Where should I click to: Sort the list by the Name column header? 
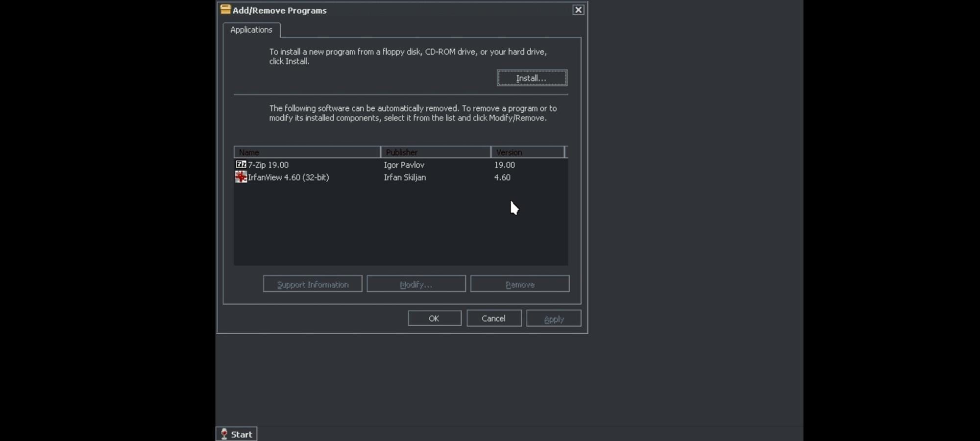click(x=307, y=152)
